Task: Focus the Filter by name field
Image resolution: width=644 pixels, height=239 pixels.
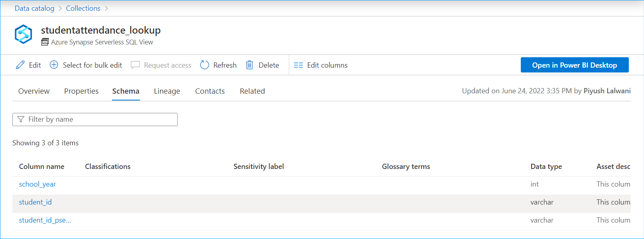Action: [x=95, y=119]
